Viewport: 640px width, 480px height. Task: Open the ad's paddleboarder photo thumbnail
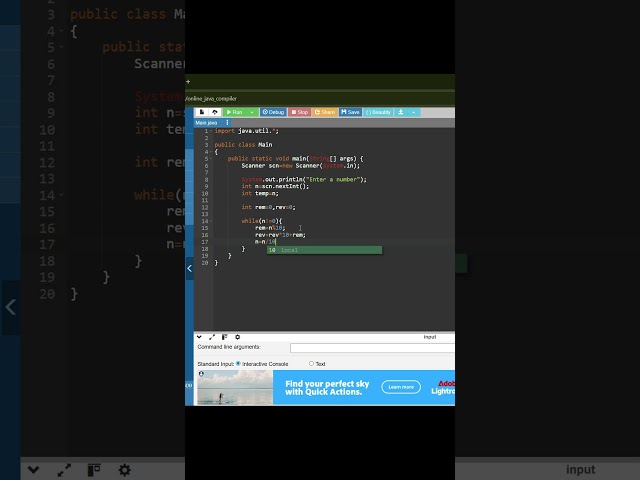235,387
